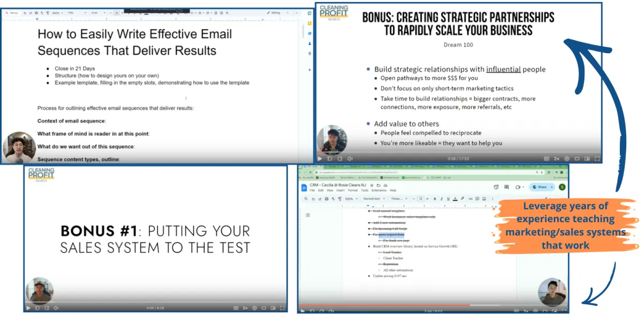The height and width of the screenshot is (322, 644).
Task: Collapse the toolbar chevron in email document
Action: click(296, 13)
